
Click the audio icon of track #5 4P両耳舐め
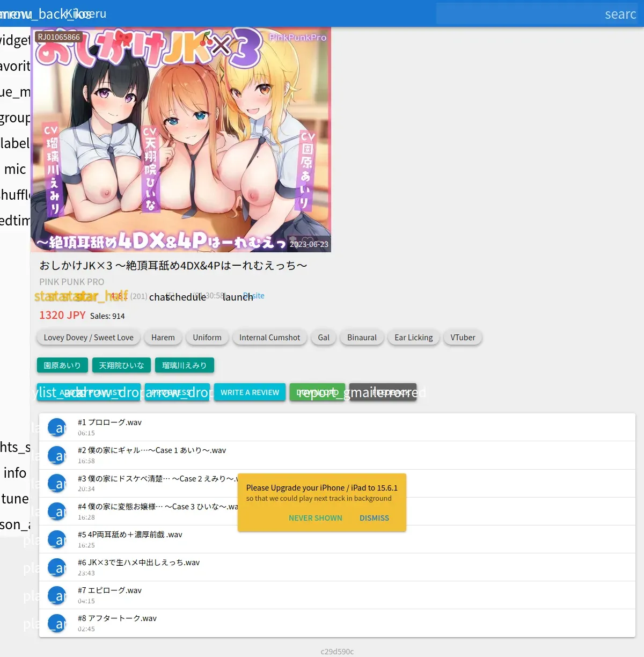(x=57, y=539)
